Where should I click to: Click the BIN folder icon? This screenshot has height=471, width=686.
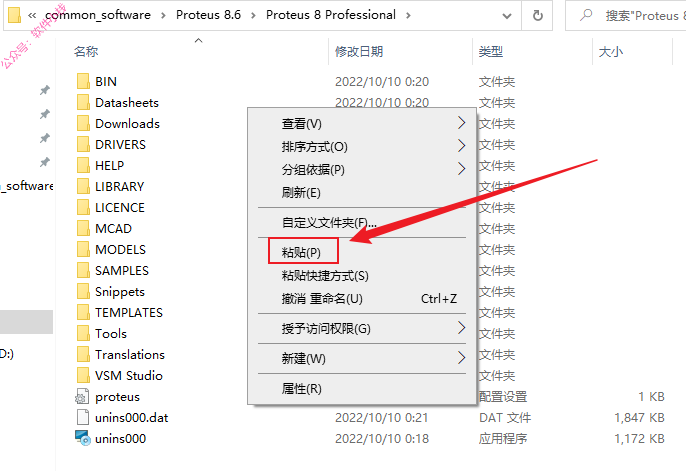point(83,81)
